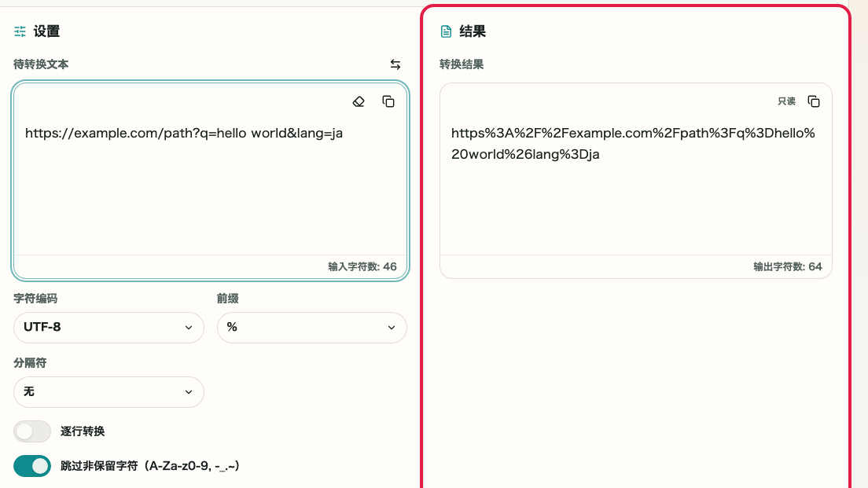
Task: Click the 设置 panel heading
Action: coord(46,31)
